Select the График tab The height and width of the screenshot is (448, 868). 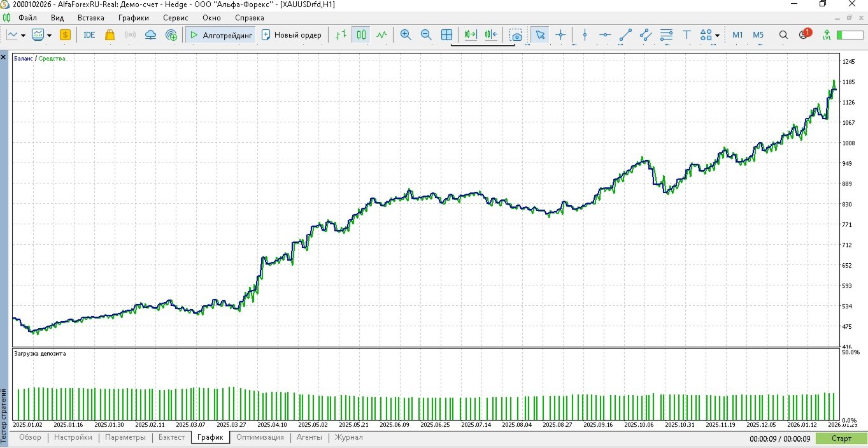point(210,437)
